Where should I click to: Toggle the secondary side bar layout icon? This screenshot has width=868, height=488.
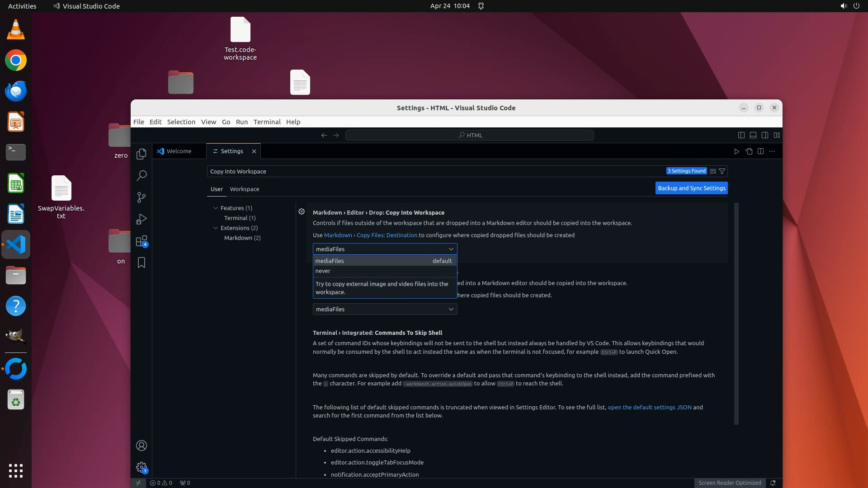pyautogui.click(x=765, y=135)
